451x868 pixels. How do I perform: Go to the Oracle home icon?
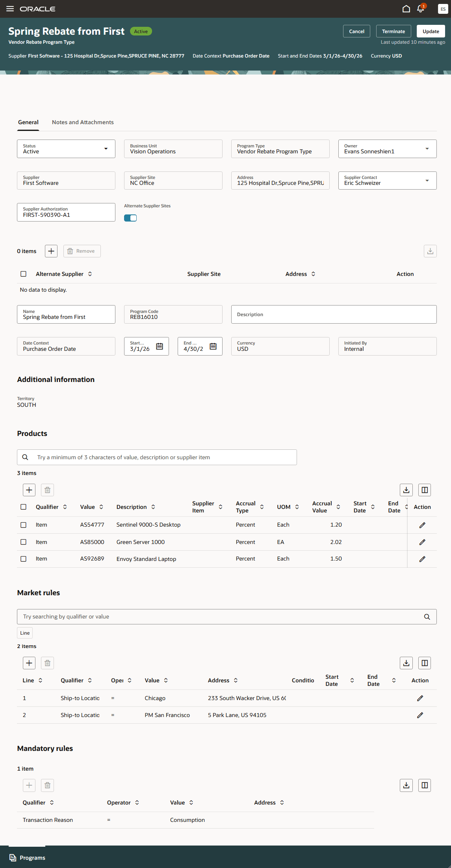[x=406, y=9]
